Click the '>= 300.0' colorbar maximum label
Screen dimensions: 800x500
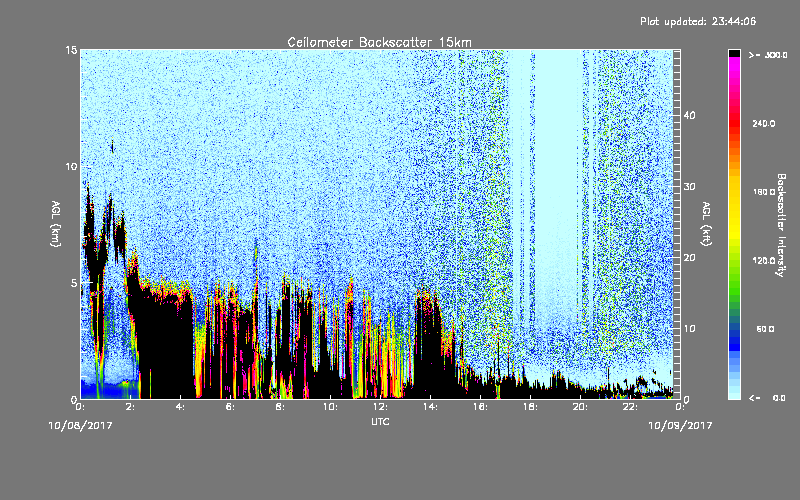click(x=768, y=55)
